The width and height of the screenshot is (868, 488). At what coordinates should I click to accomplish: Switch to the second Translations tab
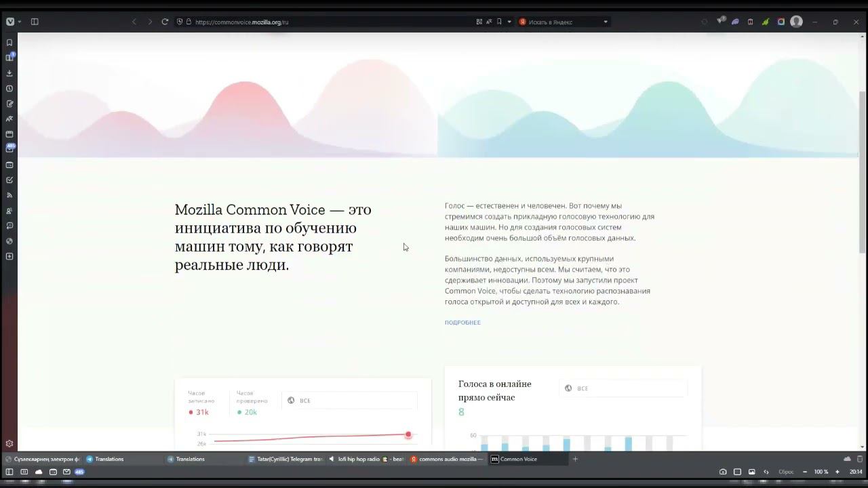coord(203,459)
